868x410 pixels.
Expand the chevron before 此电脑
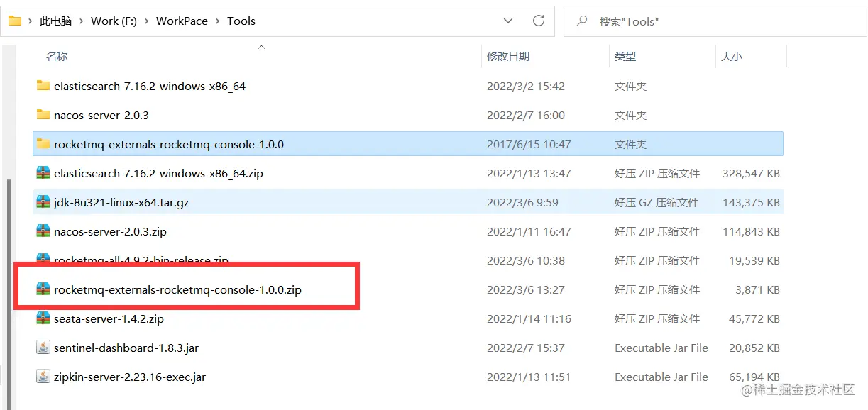pos(31,21)
